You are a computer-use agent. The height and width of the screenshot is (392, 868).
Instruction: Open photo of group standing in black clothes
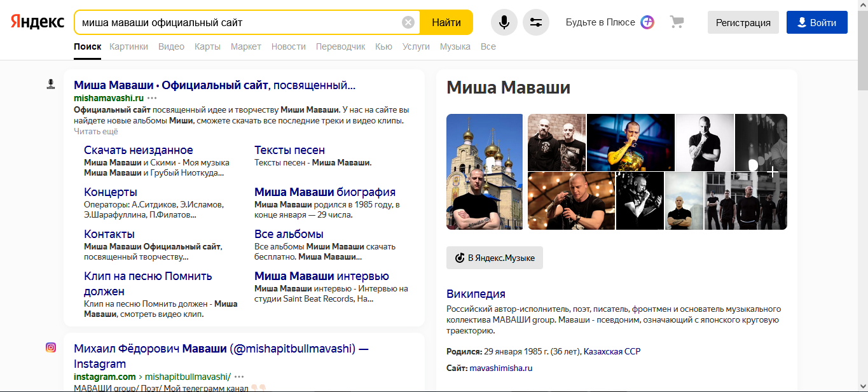746,201
